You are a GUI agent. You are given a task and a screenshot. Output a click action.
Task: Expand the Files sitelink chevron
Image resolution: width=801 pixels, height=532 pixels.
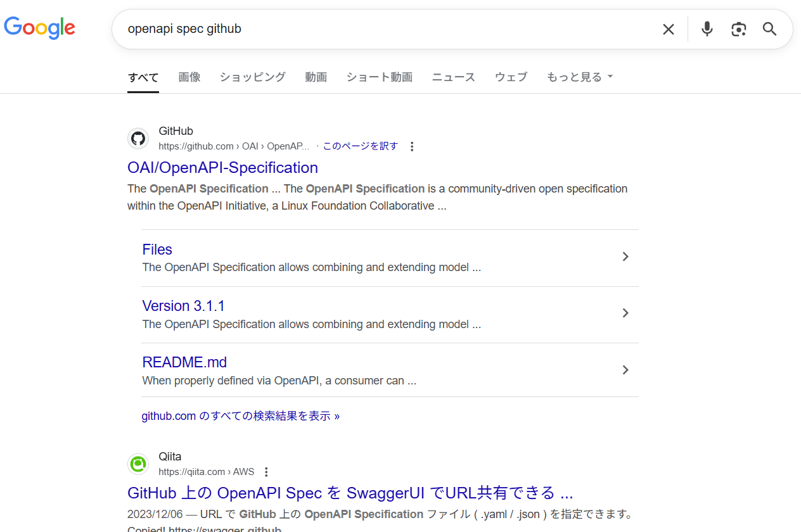coord(625,256)
